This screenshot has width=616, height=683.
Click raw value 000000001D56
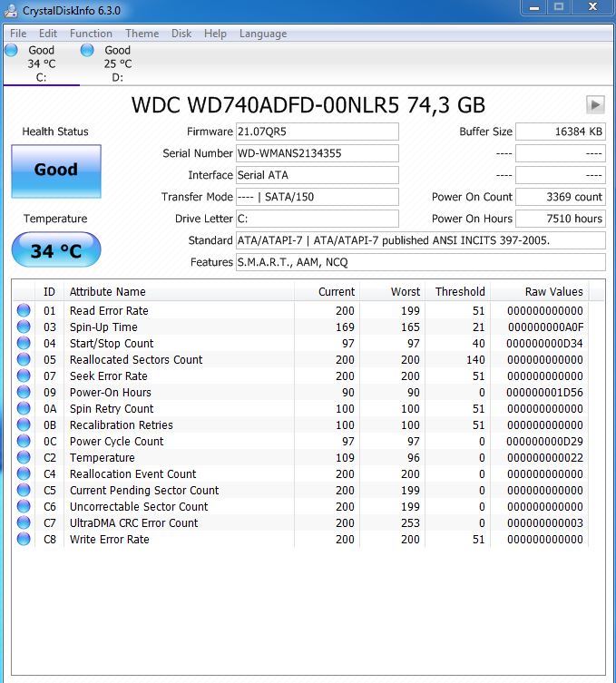tap(544, 392)
